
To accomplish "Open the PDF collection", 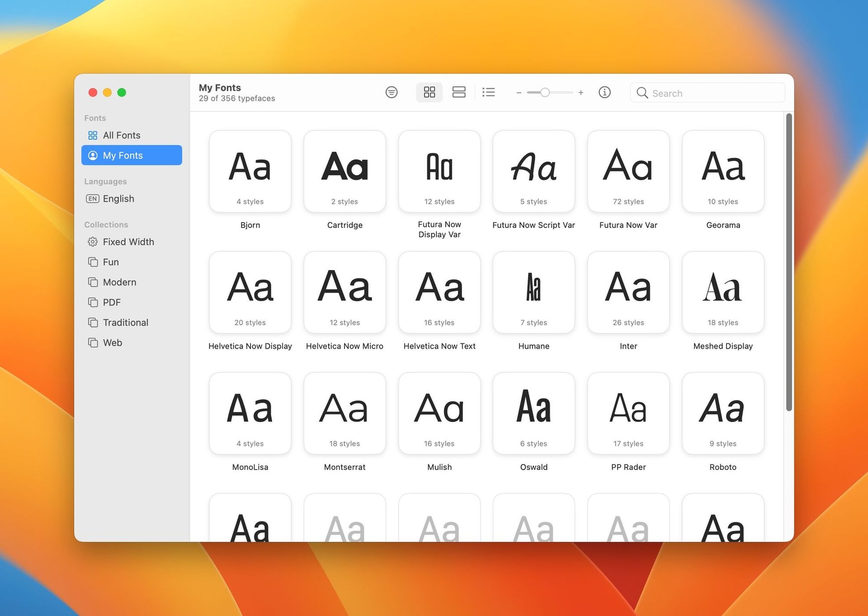I will pyautogui.click(x=132, y=302).
